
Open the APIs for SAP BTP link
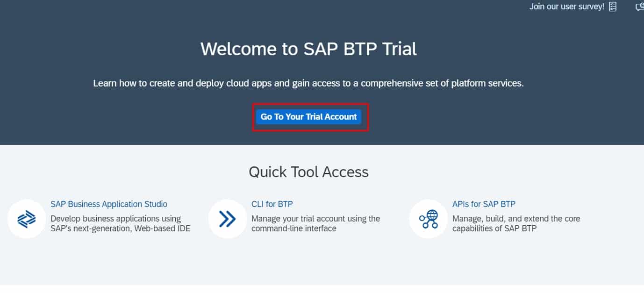coord(483,204)
